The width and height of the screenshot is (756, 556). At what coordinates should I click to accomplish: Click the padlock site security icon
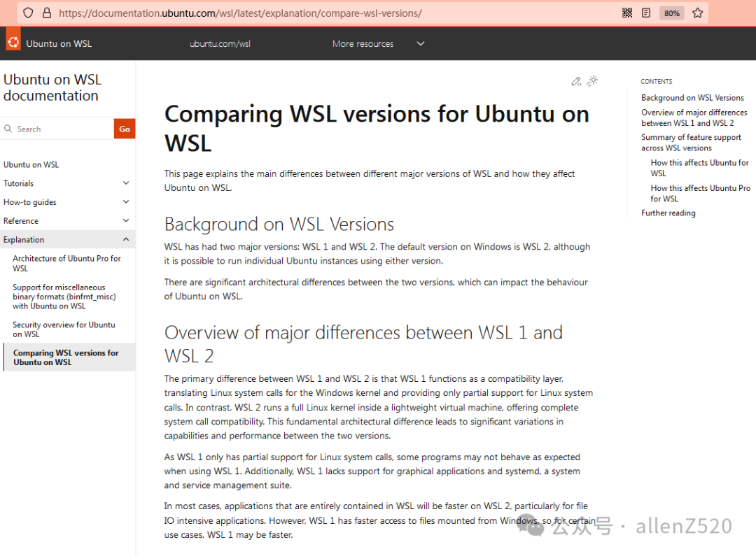[47, 13]
